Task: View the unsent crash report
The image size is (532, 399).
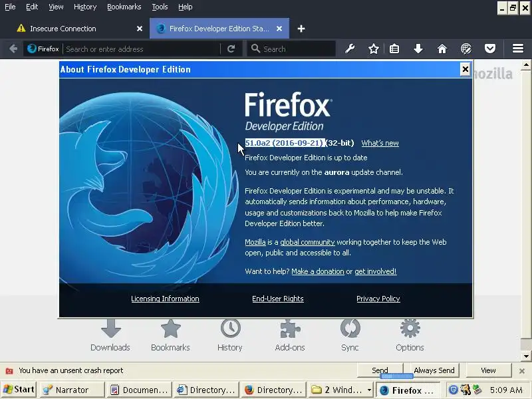Action: [488, 370]
